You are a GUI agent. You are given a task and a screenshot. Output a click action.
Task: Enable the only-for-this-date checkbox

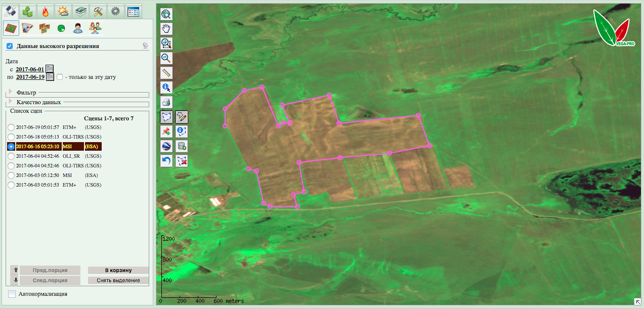click(60, 77)
